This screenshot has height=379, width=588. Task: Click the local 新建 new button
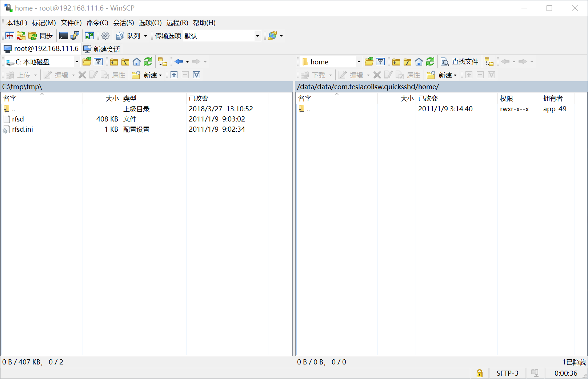click(x=147, y=75)
